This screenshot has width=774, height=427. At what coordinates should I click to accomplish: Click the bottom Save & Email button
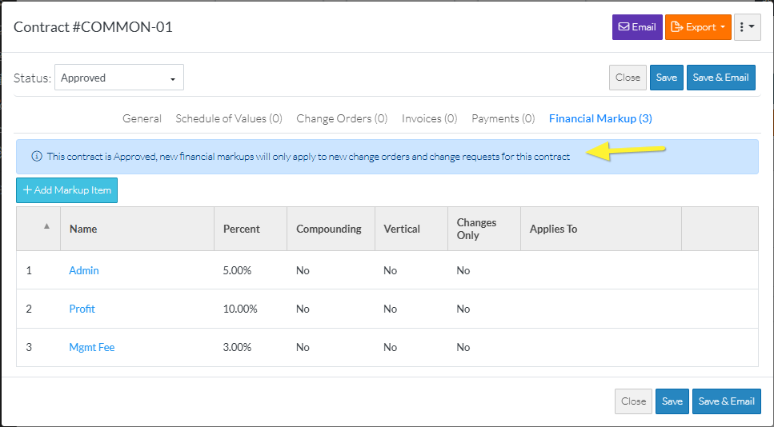(726, 401)
